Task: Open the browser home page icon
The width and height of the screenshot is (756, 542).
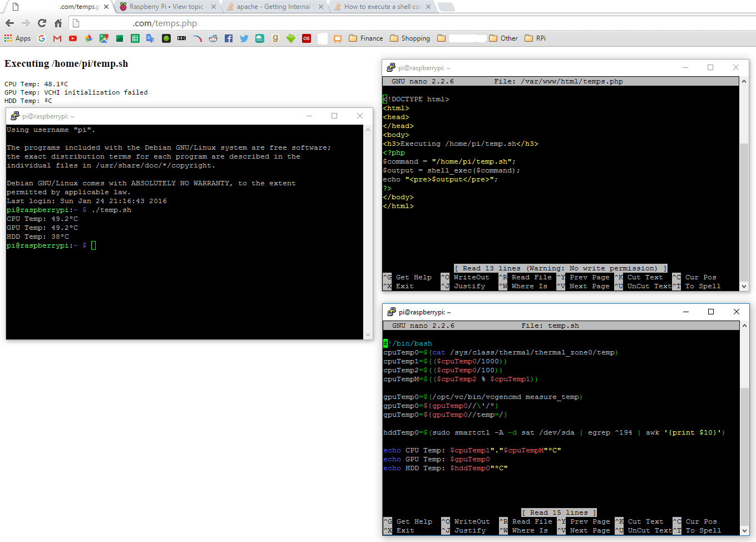Action: (x=58, y=23)
